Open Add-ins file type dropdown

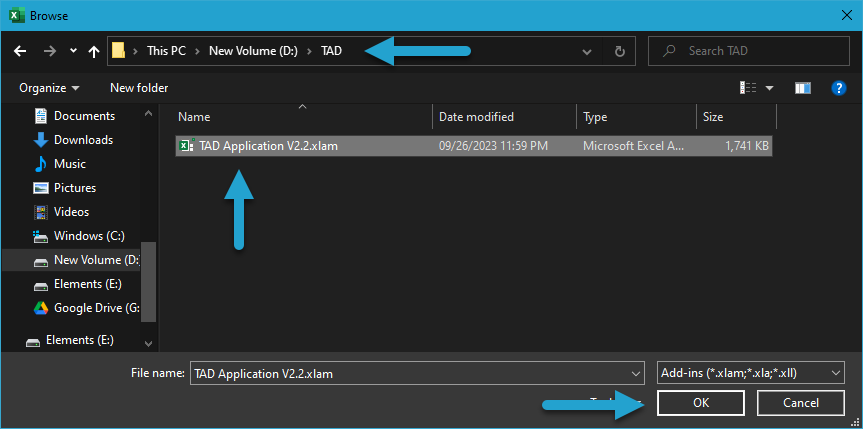[751, 373]
